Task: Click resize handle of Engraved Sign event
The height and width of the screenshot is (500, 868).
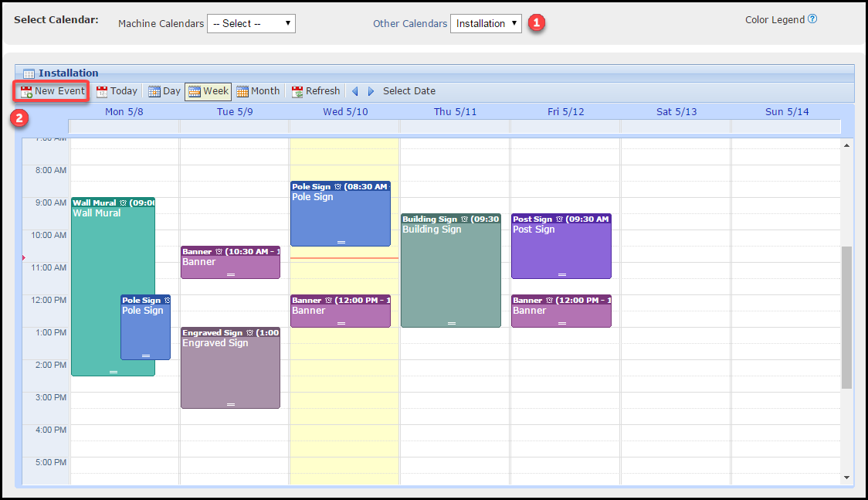Action: point(231,405)
